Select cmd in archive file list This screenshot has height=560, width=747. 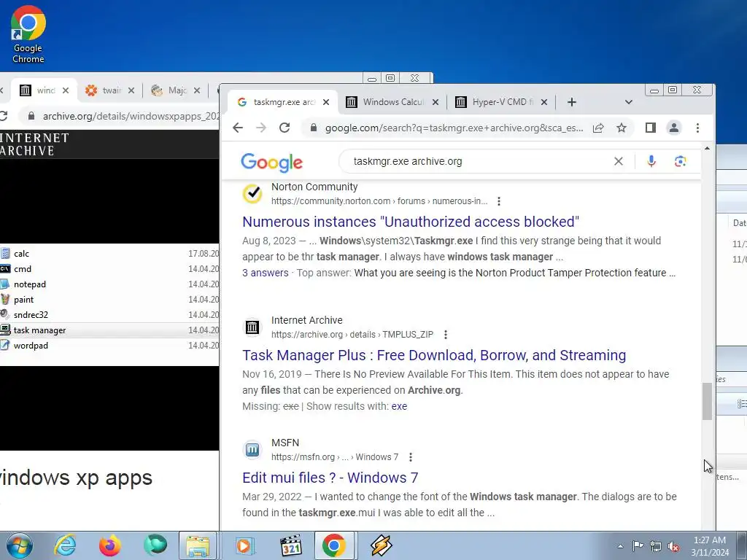pyautogui.click(x=23, y=269)
